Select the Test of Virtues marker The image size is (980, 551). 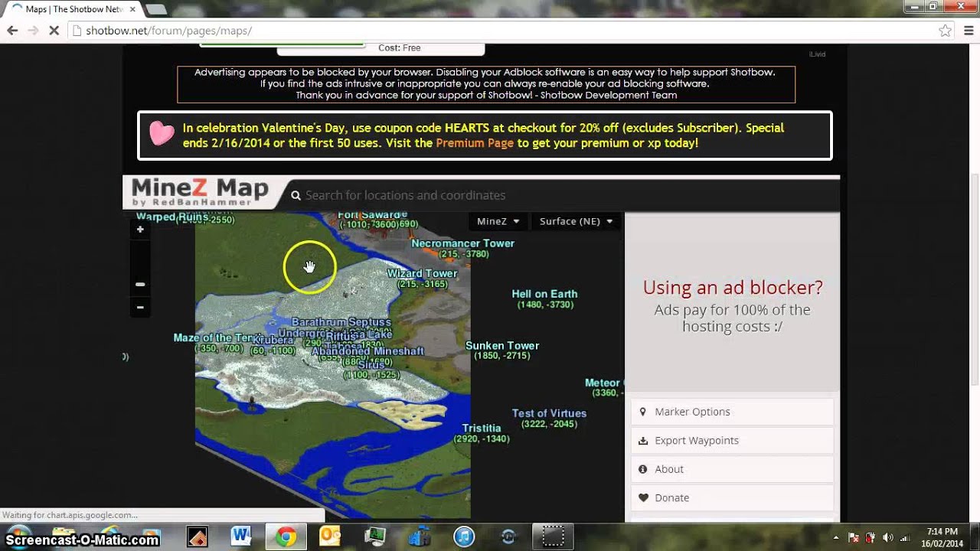pos(549,413)
